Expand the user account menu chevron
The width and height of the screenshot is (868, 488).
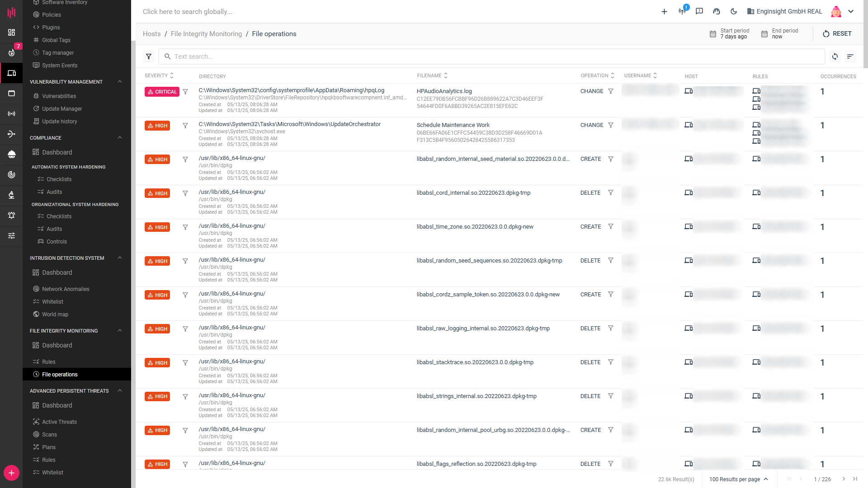pos(851,11)
